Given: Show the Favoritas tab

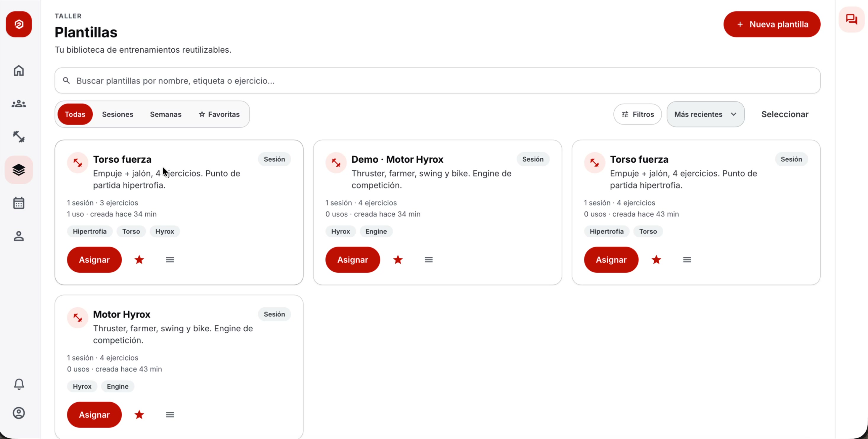Looking at the screenshot, I should (219, 114).
